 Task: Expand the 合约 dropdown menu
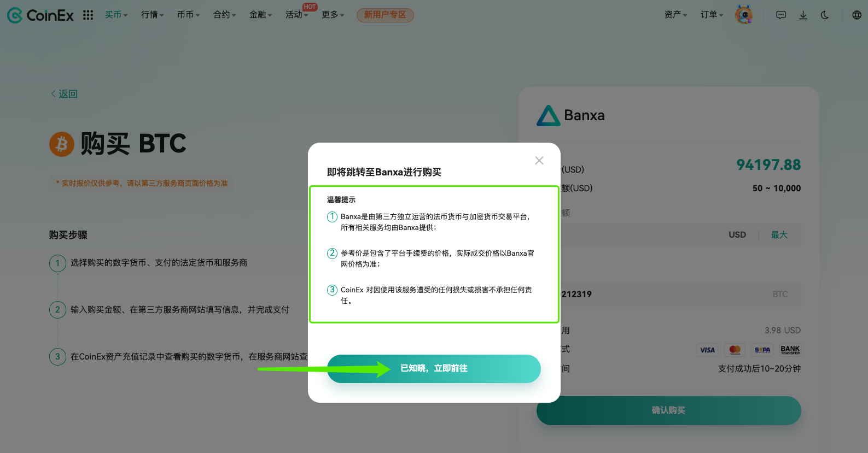[x=225, y=15]
